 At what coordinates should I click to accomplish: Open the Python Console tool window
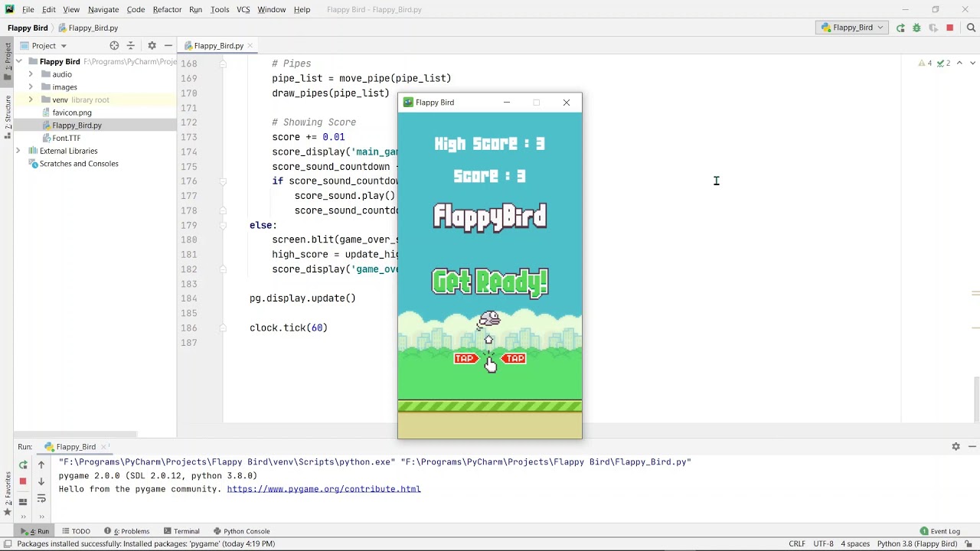[x=241, y=531]
